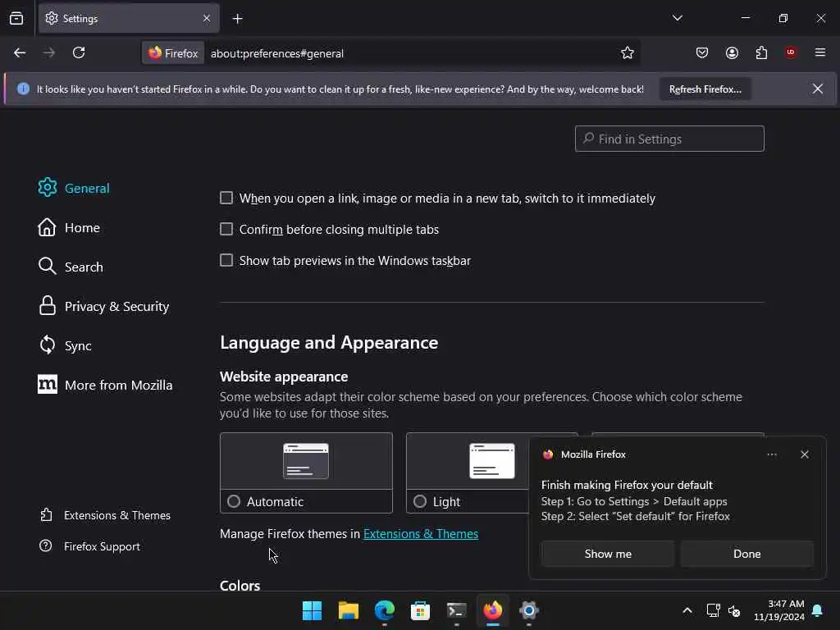Open the clock and date panel

[779, 610]
